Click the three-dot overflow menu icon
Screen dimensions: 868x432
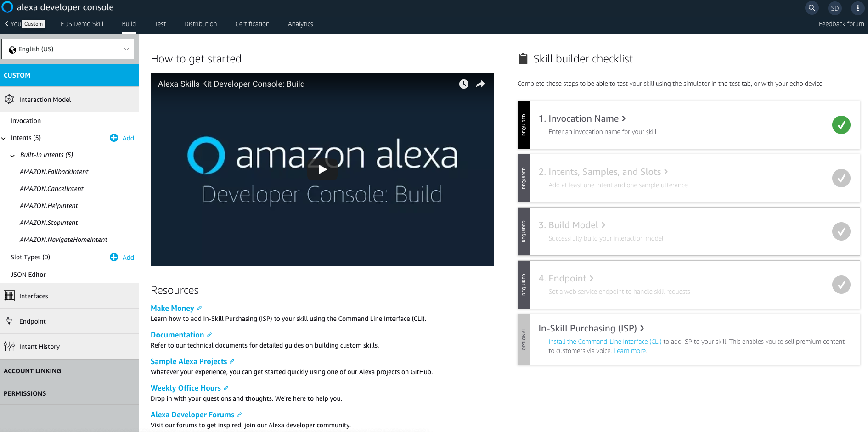858,8
